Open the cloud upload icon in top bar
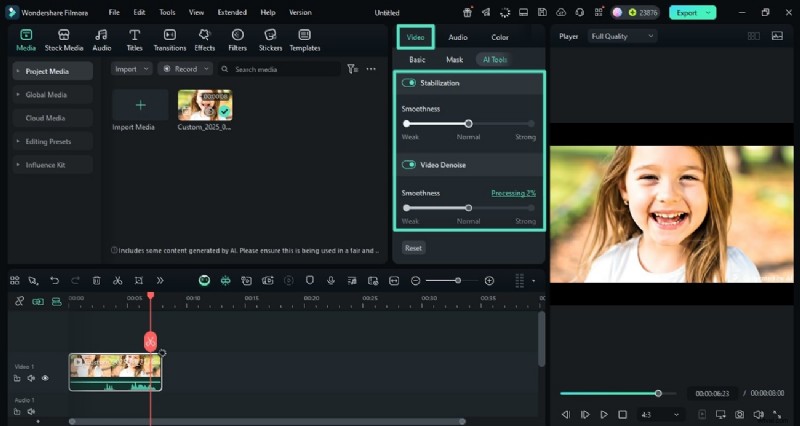Image resolution: width=800 pixels, height=426 pixels. point(561,12)
